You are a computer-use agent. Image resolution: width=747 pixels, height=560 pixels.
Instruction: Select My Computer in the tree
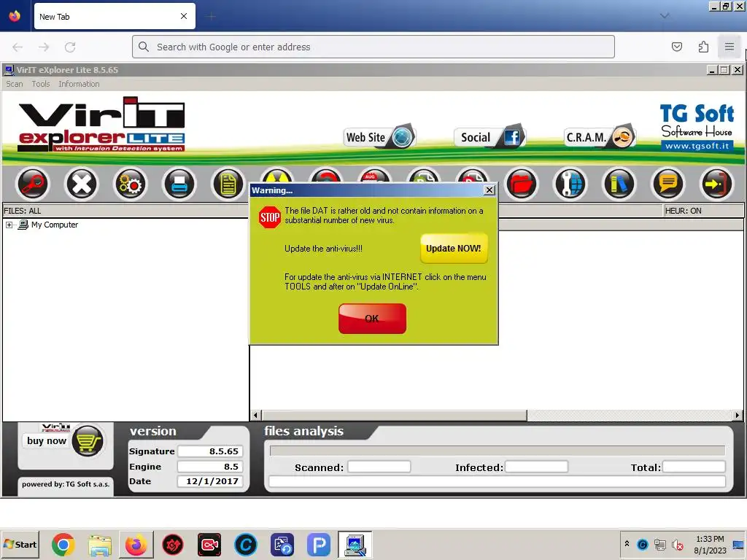tap(54, 225)
